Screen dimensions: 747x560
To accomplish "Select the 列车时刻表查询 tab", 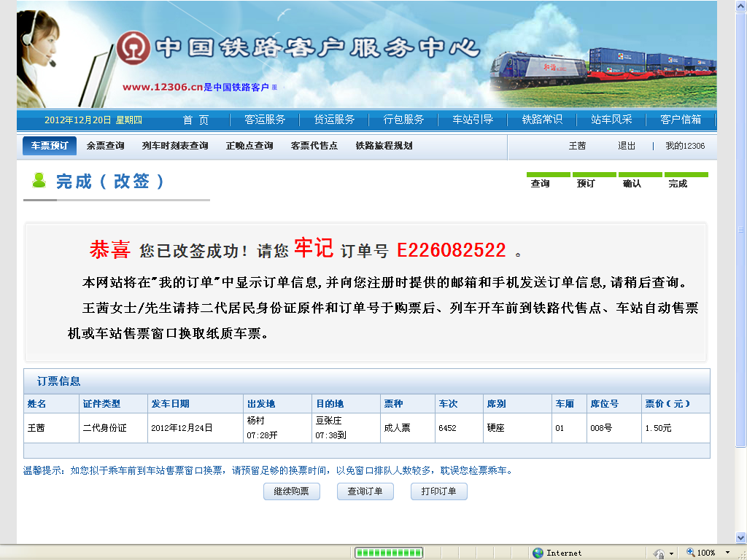I will coord(175,146).
